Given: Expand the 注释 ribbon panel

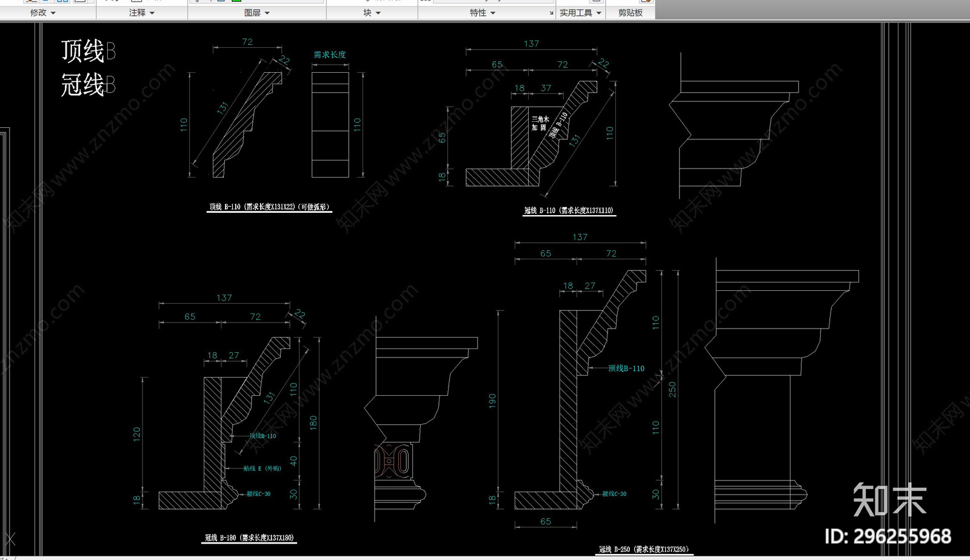Looking at the screenshot, I should click(142, 13).
